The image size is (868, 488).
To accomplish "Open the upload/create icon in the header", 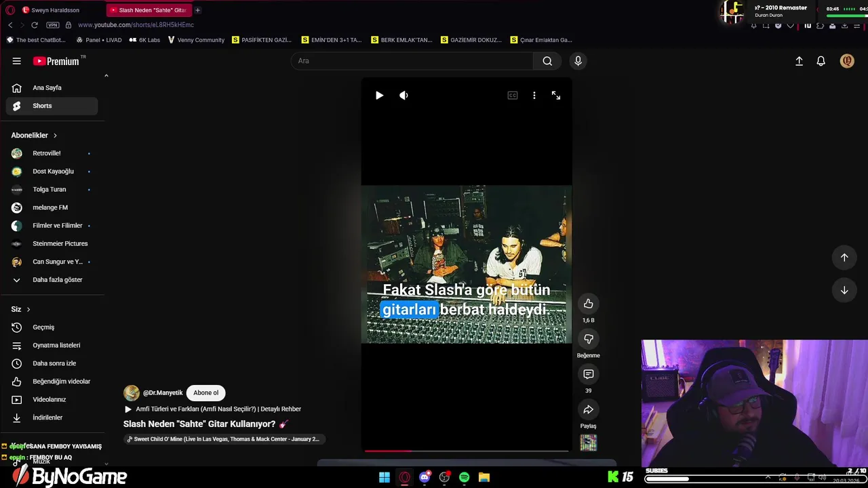I will [799, 61].
